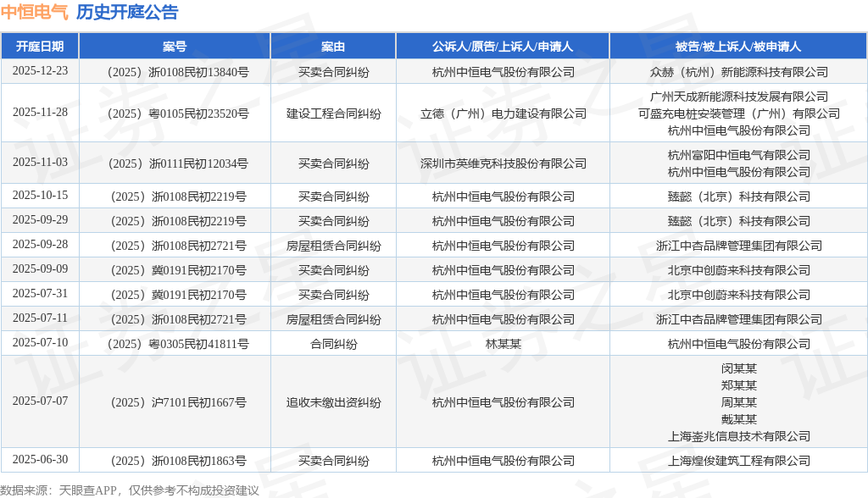Click the date 2025-07-31
This screenshot has width=868, height=498.
[x=40, y=293]
